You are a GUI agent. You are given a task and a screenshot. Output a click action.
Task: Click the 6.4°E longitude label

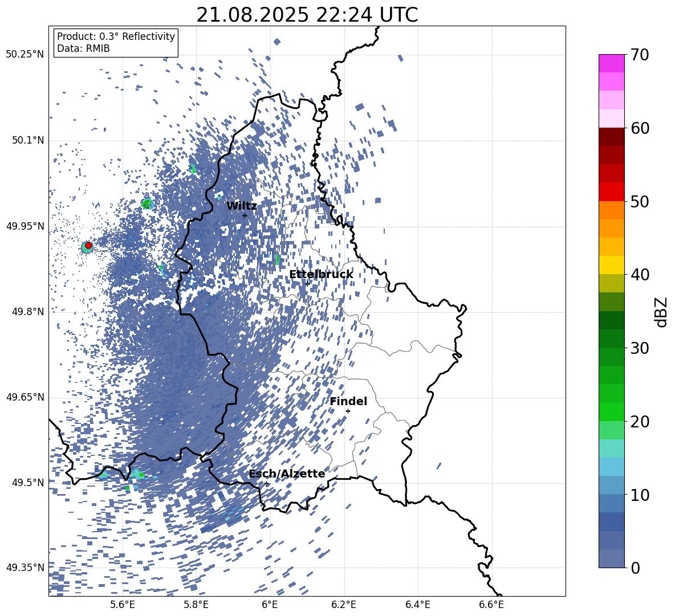click(417, 605)
